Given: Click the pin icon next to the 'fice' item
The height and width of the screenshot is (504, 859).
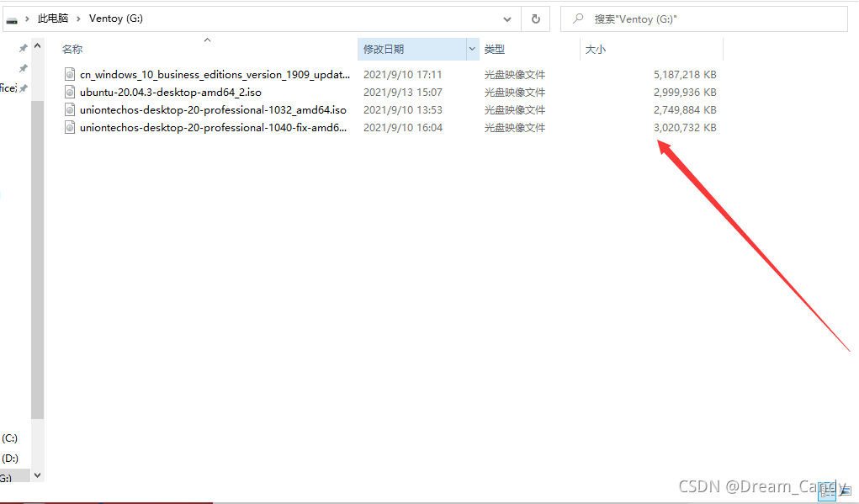Looking at the screenshot, I should pyautogui.click(x=24, y=88).
